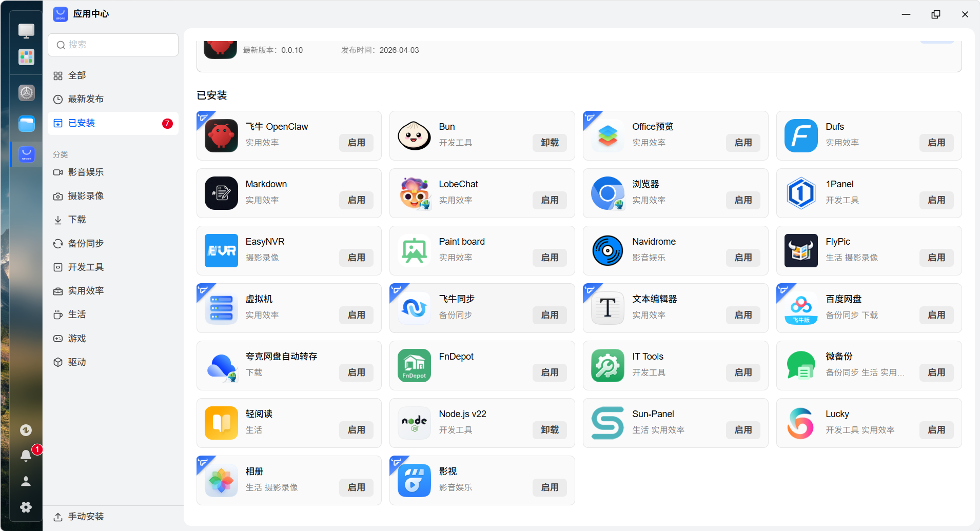Switch to the 最新发布 section
This screenshot has width=980, height=531.
point(86,99)
